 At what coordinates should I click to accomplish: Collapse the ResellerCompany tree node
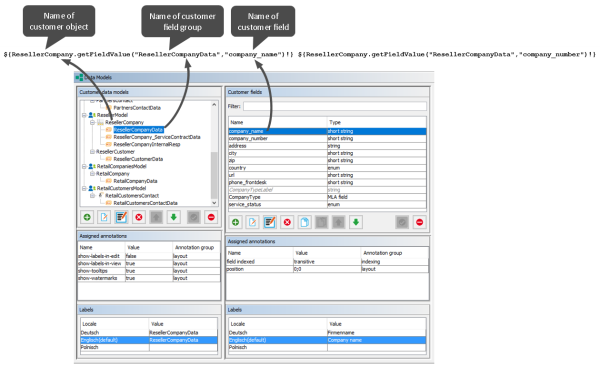92,122
